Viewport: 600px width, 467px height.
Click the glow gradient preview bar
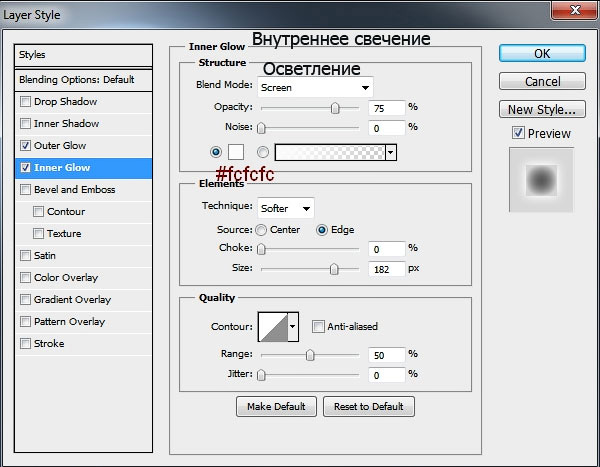pos(330,152)
